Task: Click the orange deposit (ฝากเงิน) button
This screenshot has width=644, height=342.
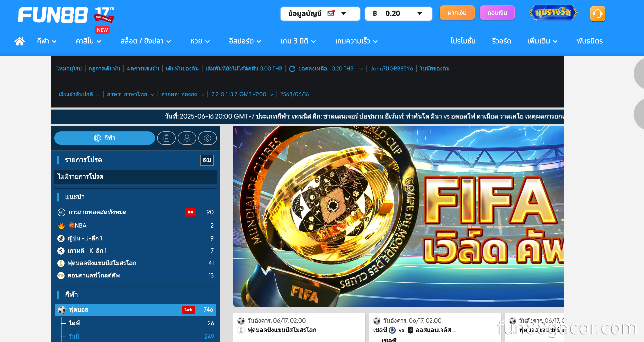Action: 457,13
